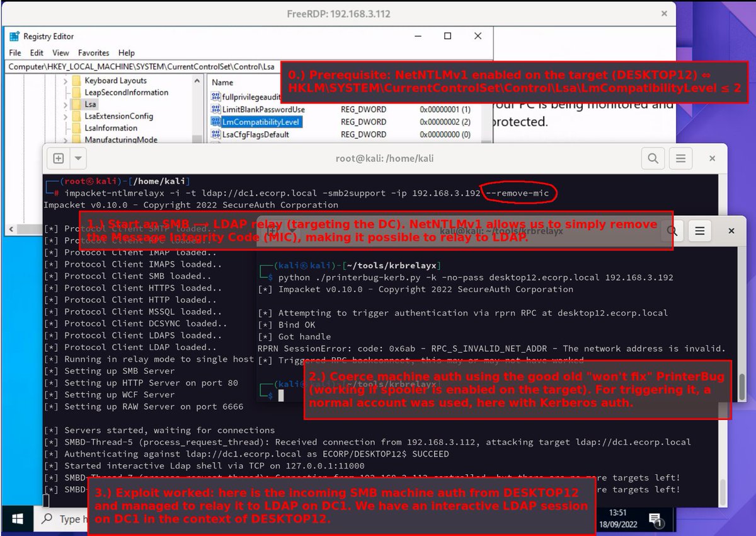Click the LsaExtensionConfig folder icon

click(x=76, y=117)
